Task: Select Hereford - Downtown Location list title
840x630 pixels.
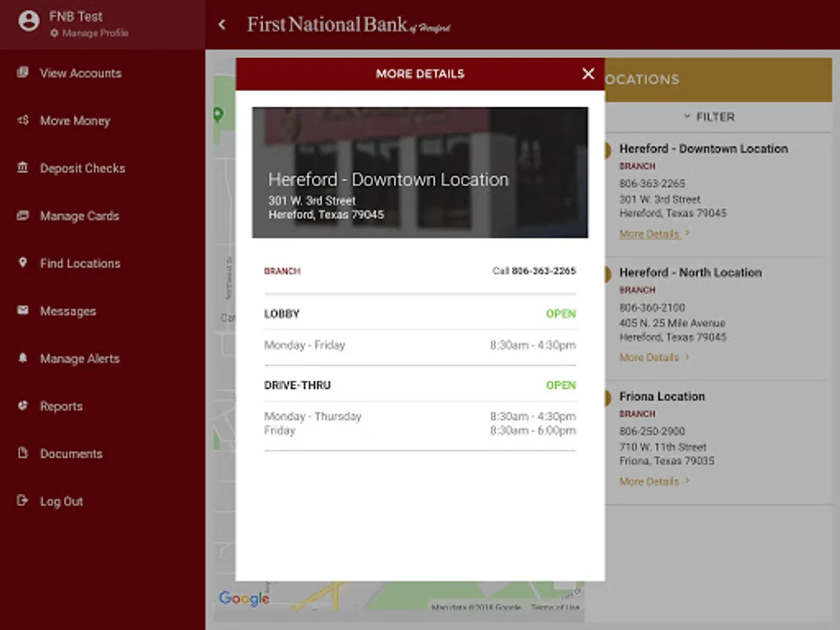Action: [703, 148]
